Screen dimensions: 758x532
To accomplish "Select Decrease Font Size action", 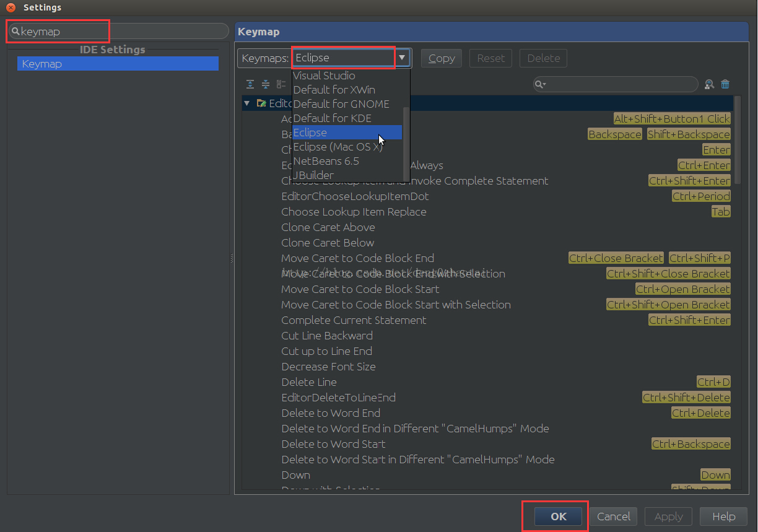I will pyautogui.click(x=328, y=367).
